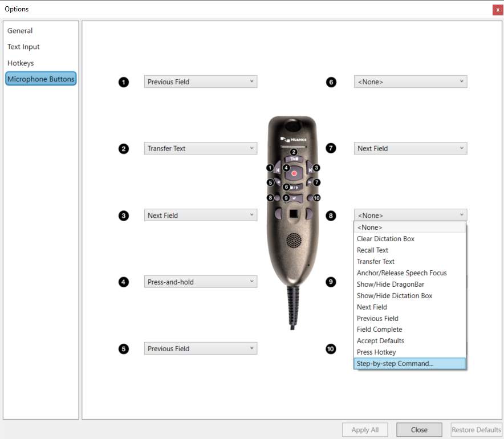Click the numbered badge 2 beside Transfer Text
Image resolution: width=504 pixels, height=439 pixels.
coord(123,148)
